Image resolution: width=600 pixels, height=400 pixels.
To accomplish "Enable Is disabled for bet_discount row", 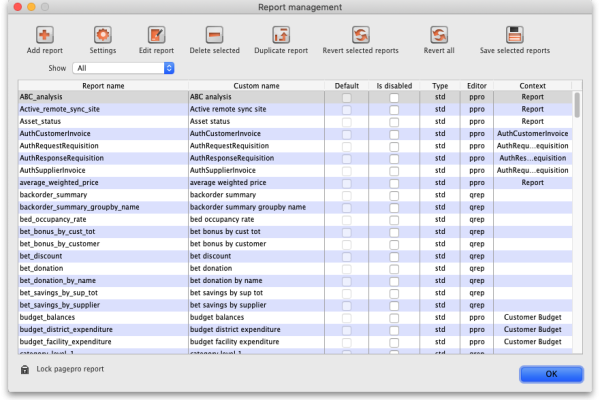I will click(x=394, y=255).
